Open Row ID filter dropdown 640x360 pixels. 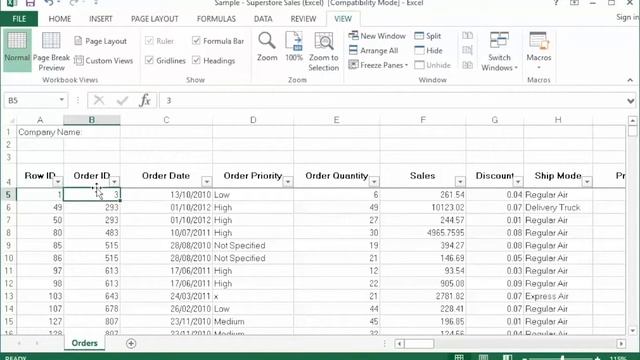tap(58, 182)
